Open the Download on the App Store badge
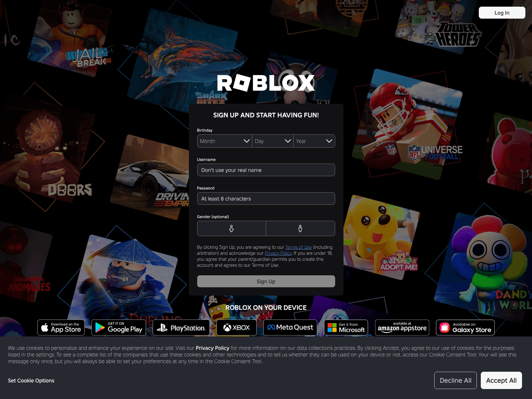The image size is (532, 399). coord(61,328)
